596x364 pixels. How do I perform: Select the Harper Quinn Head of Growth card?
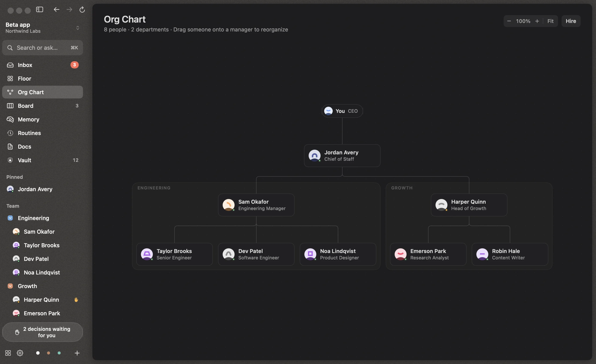coord(469,205)
